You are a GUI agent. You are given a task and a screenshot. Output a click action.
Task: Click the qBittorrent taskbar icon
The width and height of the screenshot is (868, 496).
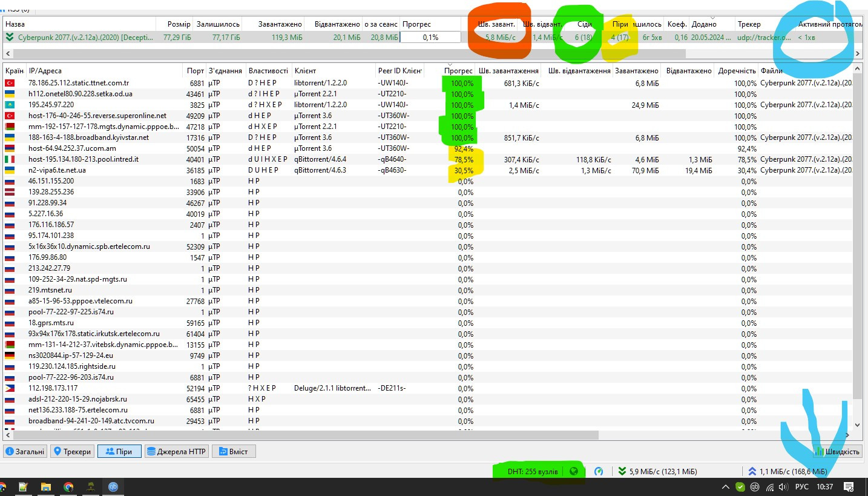pyautogui.click(x=113, y=487)
